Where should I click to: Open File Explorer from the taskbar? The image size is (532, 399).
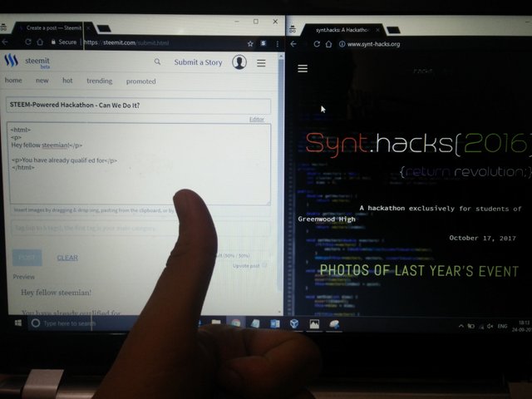216,323
